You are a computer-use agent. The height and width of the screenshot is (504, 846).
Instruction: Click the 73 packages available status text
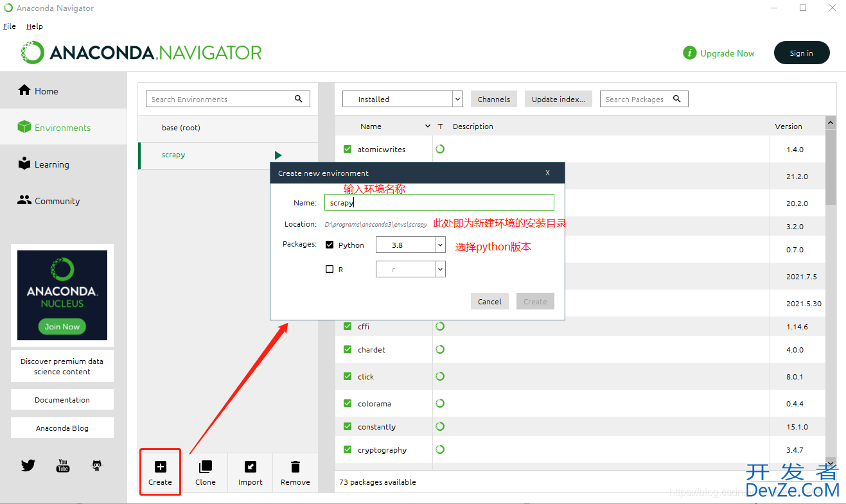[x=378, y=482]
